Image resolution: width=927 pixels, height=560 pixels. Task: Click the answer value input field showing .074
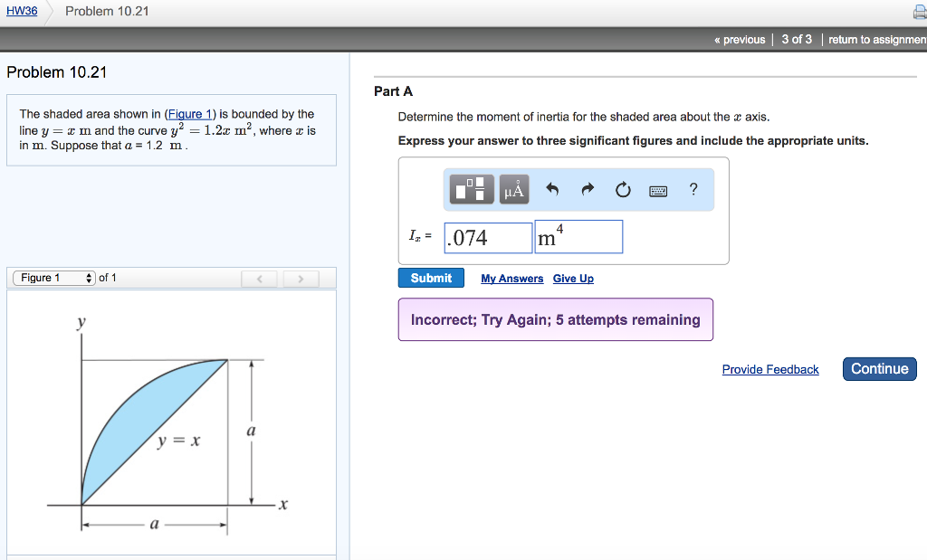487,237
